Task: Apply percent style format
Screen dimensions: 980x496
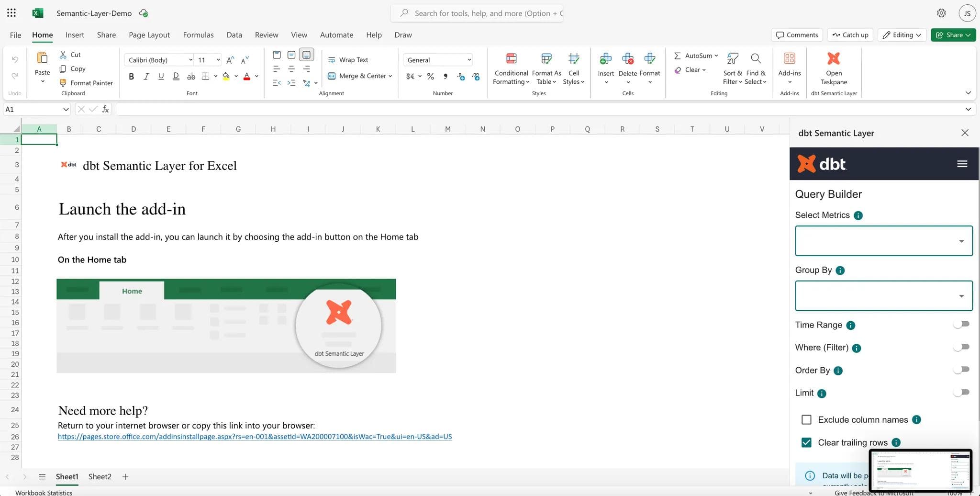Action: click(x=431, y=76)
